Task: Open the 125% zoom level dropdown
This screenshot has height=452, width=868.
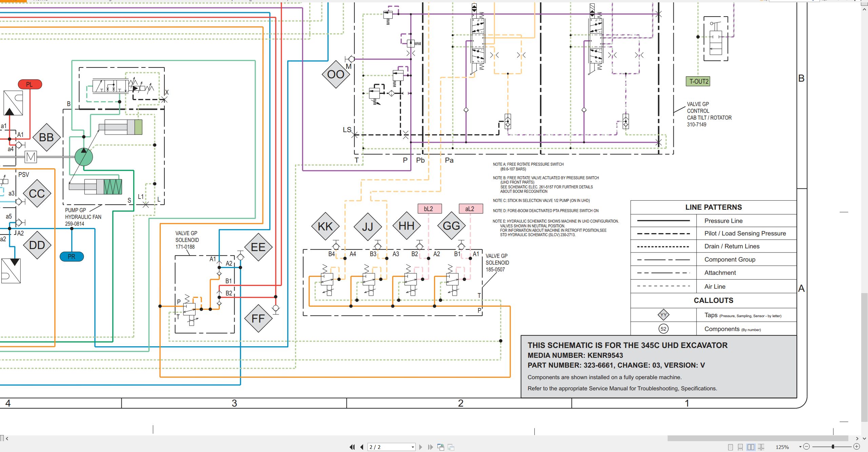Action: (800, 447)
